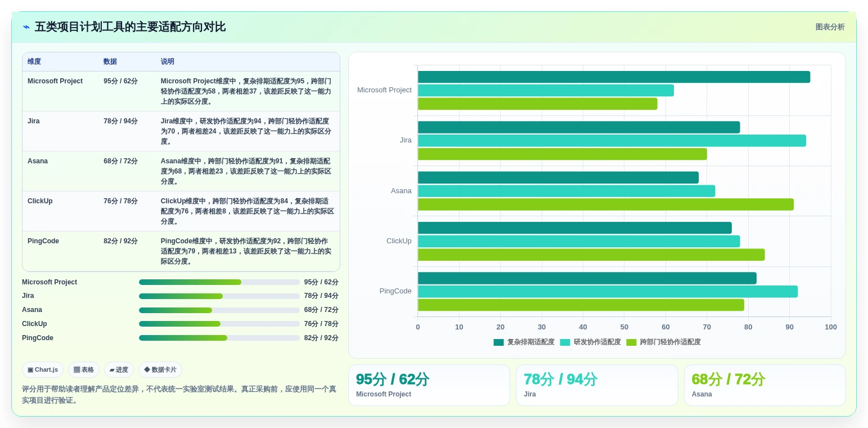Click ClickUp's lime green chart bar

click(x=591, y=255)
